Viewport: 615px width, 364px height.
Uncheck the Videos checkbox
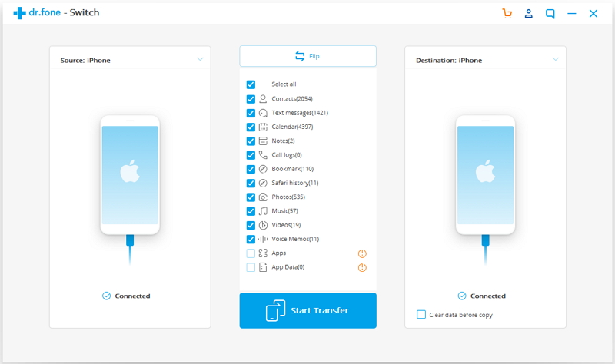pyautogui.click(x=251, y=225)
